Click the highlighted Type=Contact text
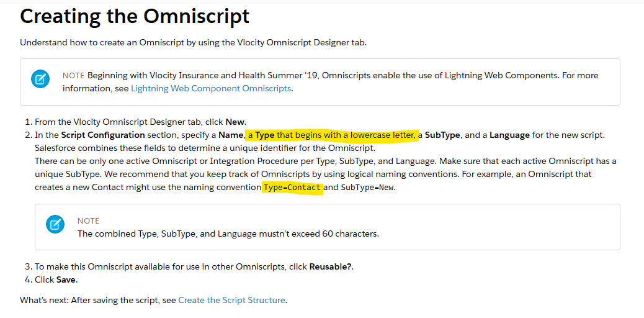This screenshot has width=644, height=318. point(292,188)
